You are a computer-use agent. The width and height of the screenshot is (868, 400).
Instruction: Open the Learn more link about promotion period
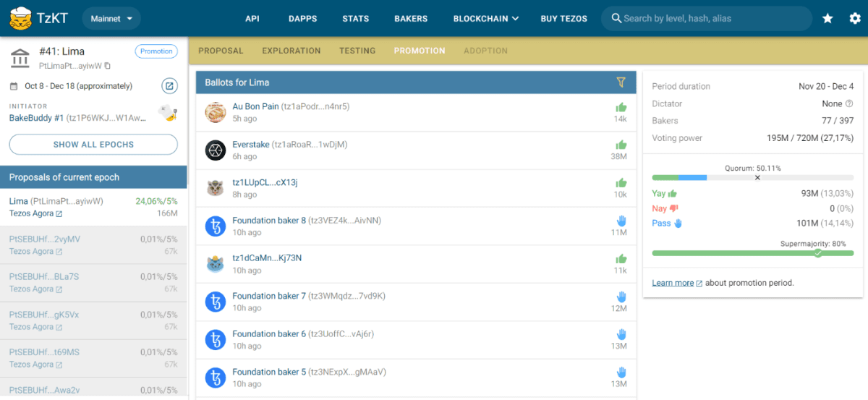[x=676, y=283]
